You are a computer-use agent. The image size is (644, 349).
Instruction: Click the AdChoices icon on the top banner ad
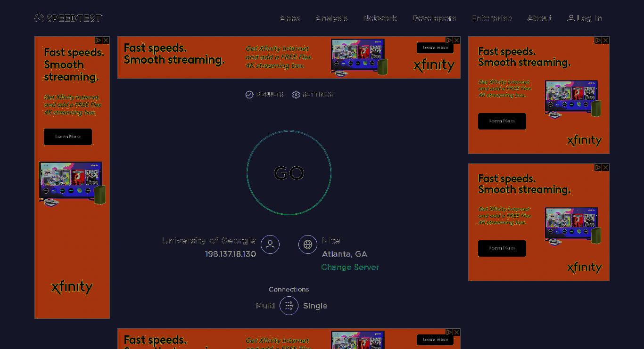pyautogui.click(x=449, y=41)
